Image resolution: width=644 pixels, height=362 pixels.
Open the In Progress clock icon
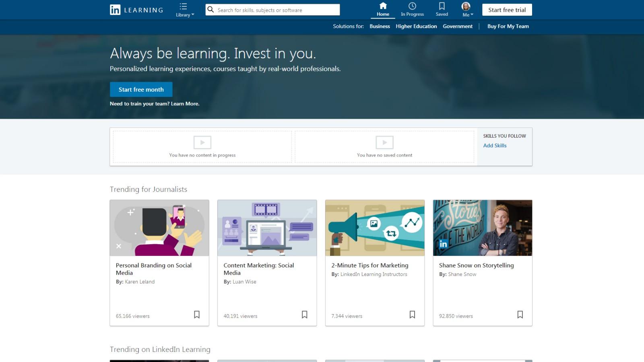point(412,6)
